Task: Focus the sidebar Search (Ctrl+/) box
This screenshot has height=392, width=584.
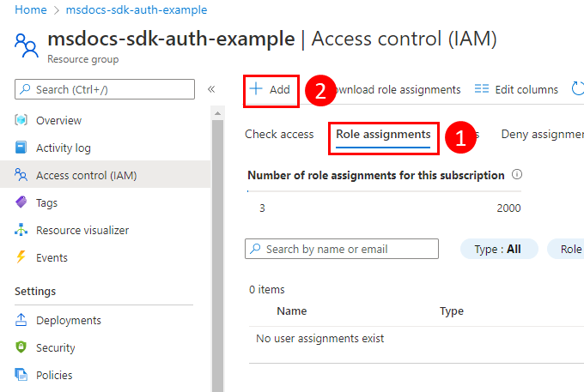Action: pyautogui.click(x=105, y=89)
